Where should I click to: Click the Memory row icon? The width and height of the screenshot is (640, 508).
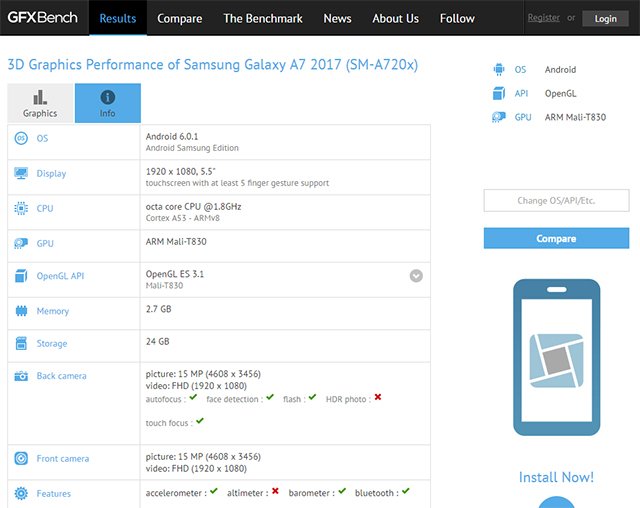[21, 311]
